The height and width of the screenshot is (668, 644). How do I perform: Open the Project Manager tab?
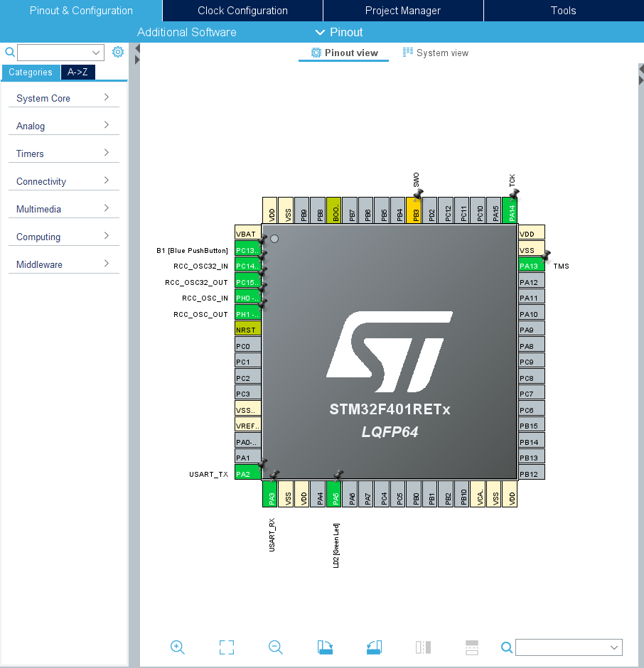coord(402,11)
